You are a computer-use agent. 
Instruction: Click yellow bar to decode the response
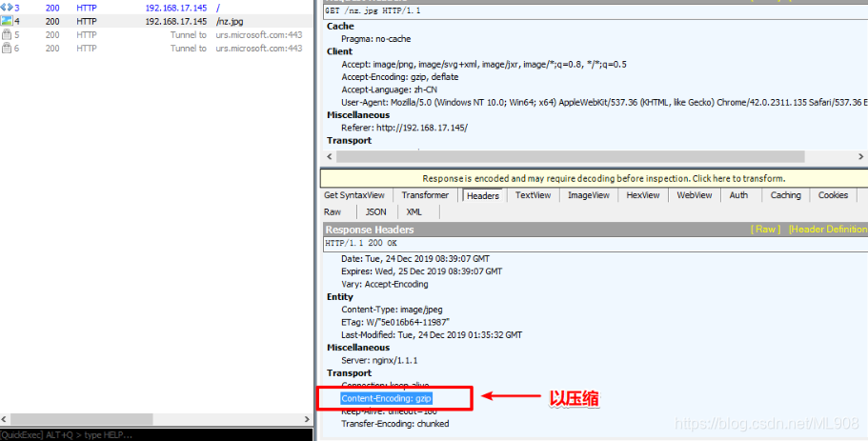click(594, 179)
